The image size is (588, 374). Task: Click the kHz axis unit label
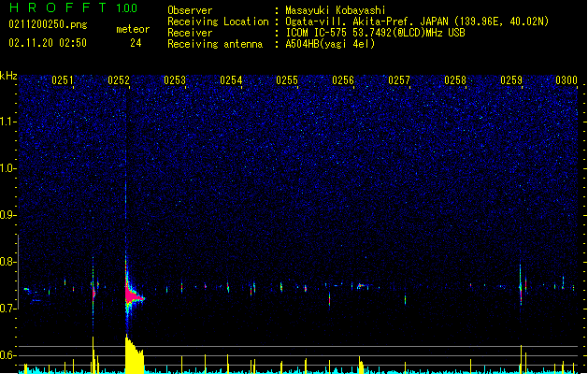(8, 76)
